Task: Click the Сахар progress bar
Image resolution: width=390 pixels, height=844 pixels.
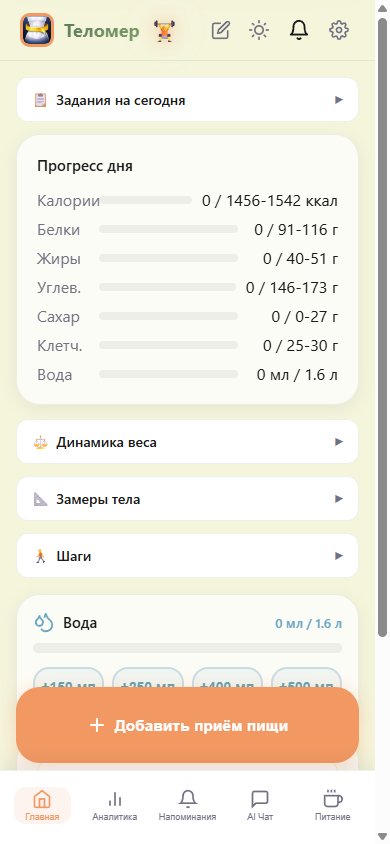Action: [168, 316]
